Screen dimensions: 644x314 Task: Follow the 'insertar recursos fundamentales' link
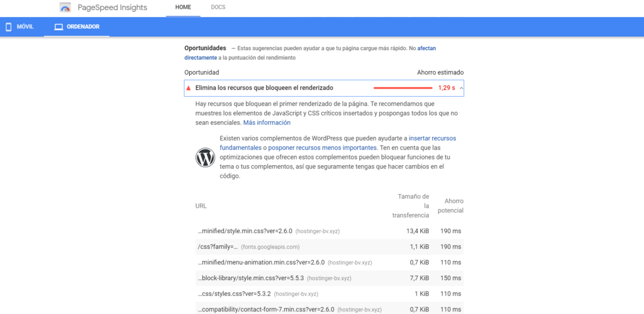coord(432,138)
